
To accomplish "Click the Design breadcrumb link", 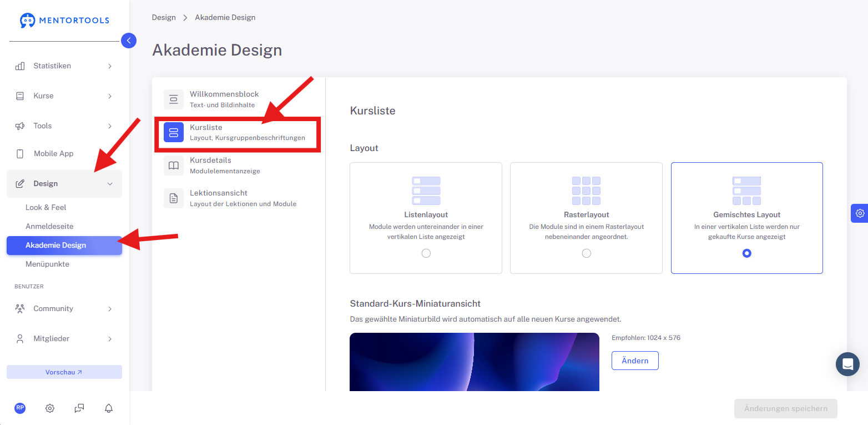I will coord(164,18).
